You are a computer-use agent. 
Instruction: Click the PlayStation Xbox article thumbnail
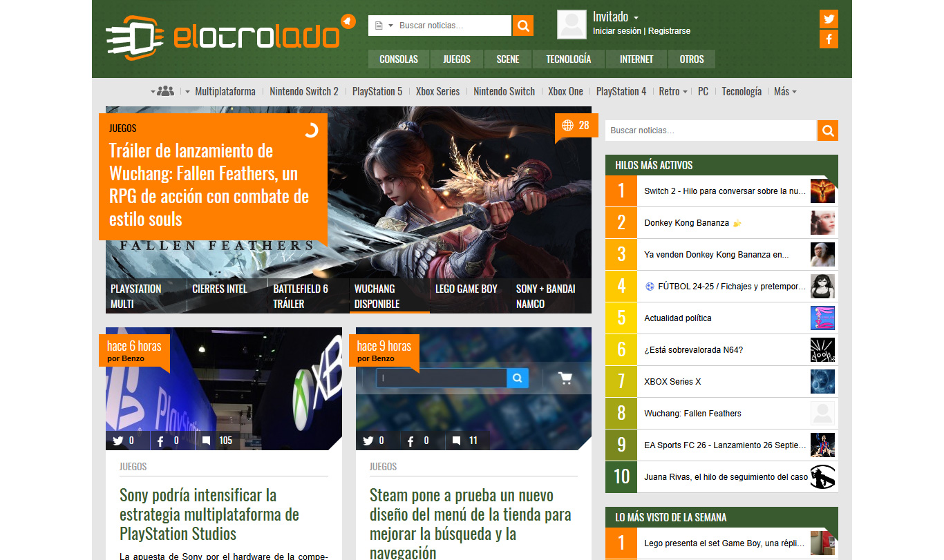coord(224,389)
